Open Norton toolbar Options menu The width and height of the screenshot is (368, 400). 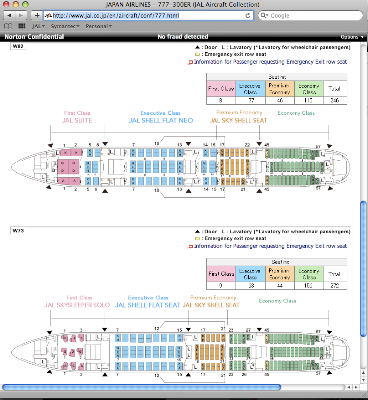tap(352, 37)
